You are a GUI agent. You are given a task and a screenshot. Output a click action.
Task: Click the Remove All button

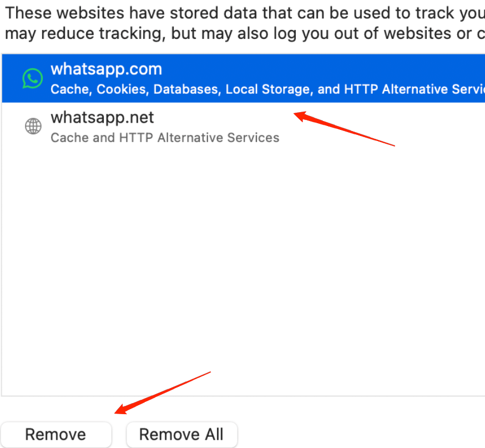[x=181, y=434]
